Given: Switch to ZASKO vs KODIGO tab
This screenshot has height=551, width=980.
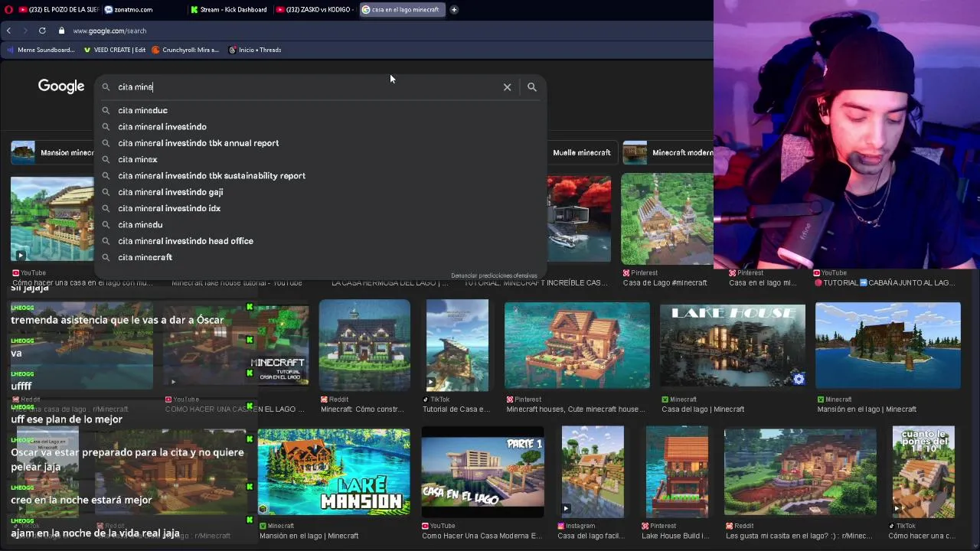Looking at the screenshot, I should (x=315, y=10).
